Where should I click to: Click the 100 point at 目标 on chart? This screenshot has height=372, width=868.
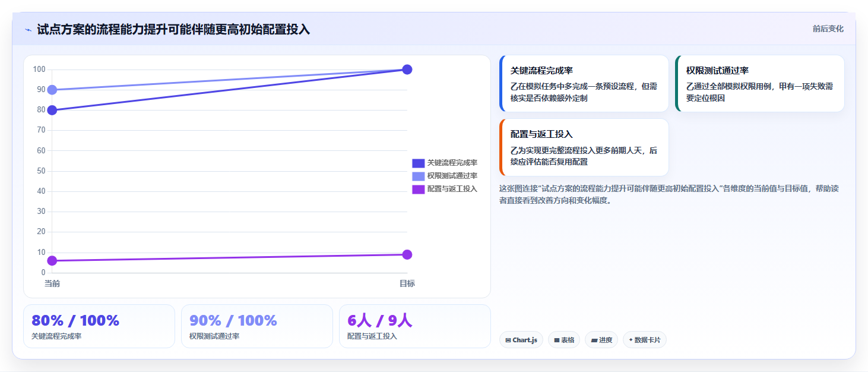407,70
